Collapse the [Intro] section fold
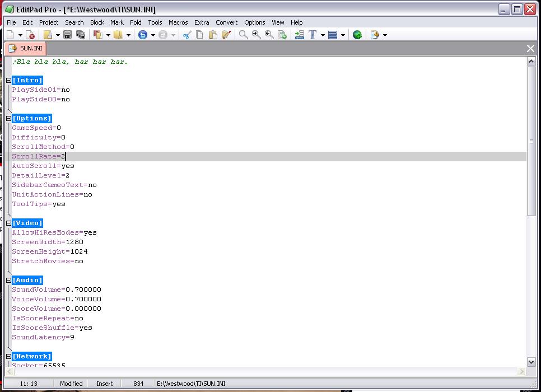 tap(9, 81)
